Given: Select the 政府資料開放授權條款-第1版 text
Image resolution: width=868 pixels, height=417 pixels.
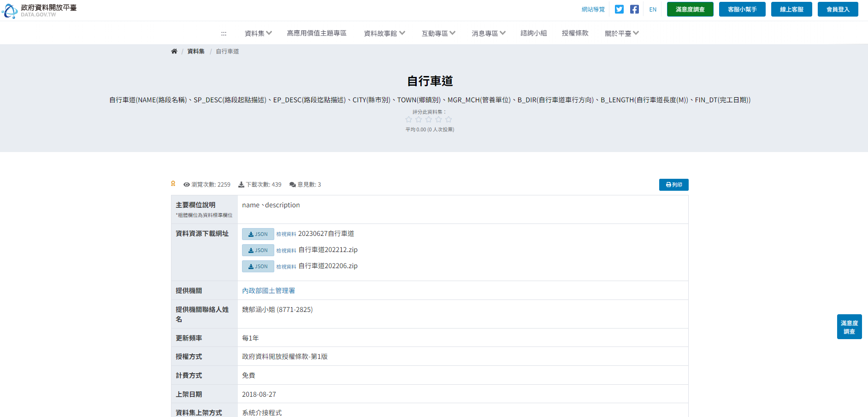Looking at the screenshot, I should [x=285, y=357].
